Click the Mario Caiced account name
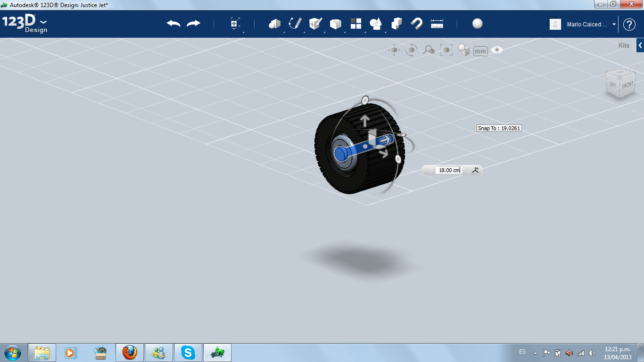Viewport: 644px width, 362px height. tap(587, 25)
